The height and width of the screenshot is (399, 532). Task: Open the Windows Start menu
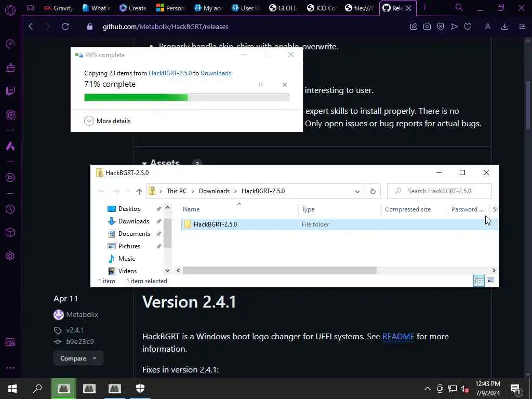click(x=12, y=389)
